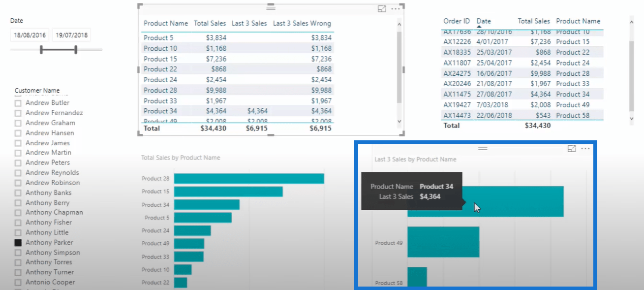This screenshot has width=644, height=290.
Task: Click the start date field 18/08/2016
Action: 30,35
